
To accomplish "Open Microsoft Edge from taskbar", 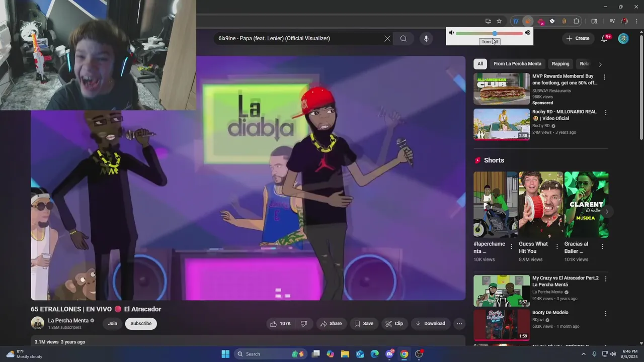I will (x=375, y=354).
